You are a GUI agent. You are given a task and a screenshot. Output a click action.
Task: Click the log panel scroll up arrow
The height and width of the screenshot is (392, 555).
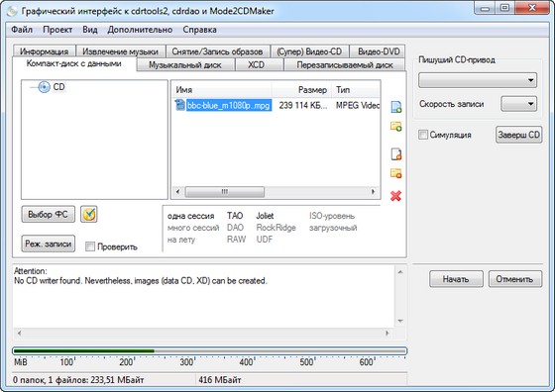[x=400, y=272]
